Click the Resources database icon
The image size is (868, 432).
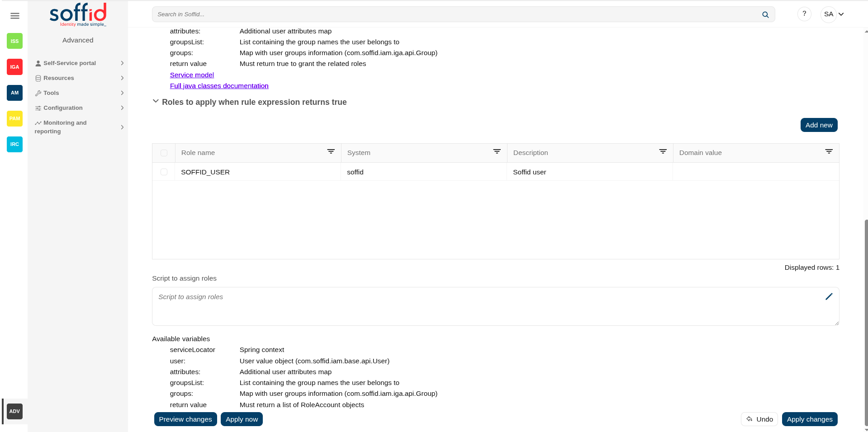click(38, 78)
